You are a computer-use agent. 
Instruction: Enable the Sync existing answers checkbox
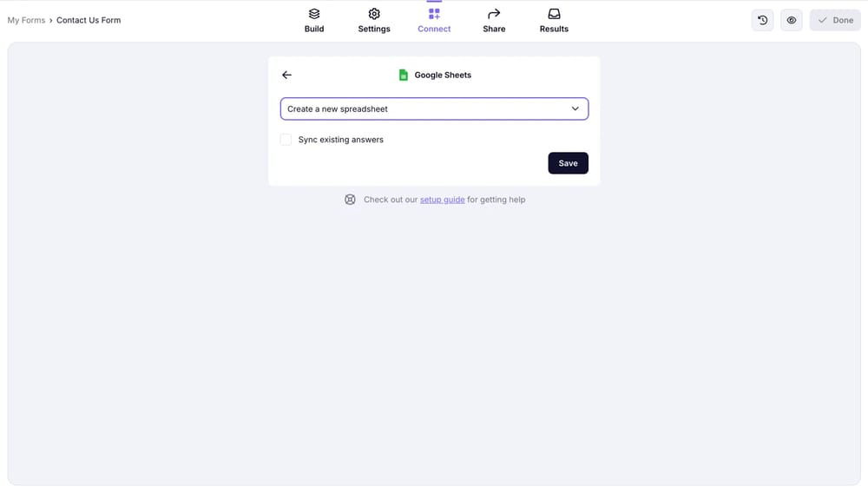pos(286,140)
